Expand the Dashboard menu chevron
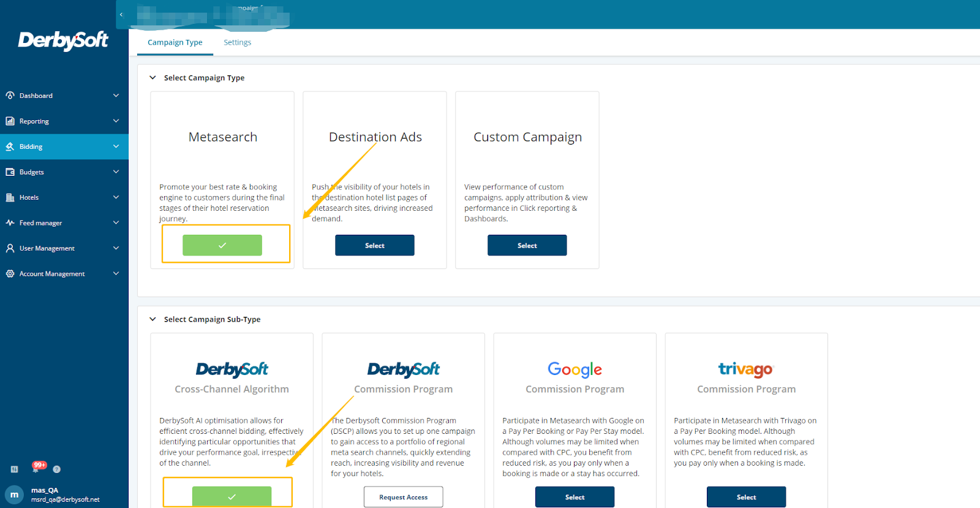The height and width of the screenshot is (508, 980). click(116, 96)
